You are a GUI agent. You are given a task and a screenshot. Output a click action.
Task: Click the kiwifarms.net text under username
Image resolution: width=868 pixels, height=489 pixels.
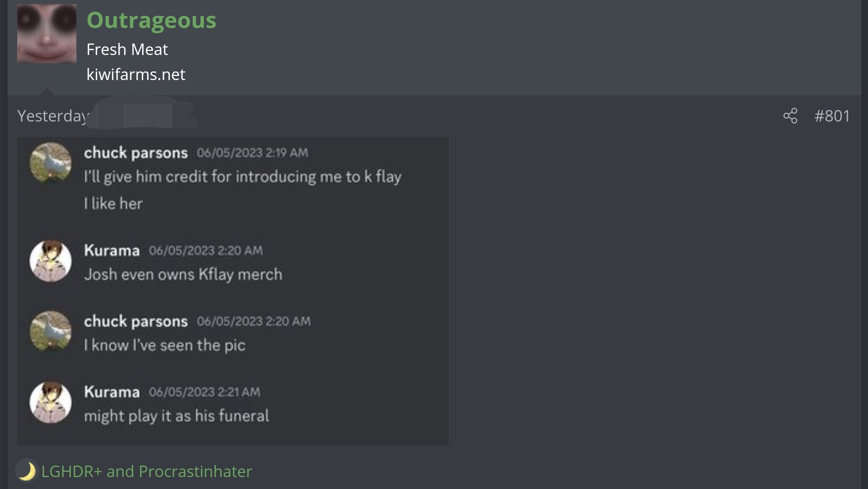coord(136,74)
